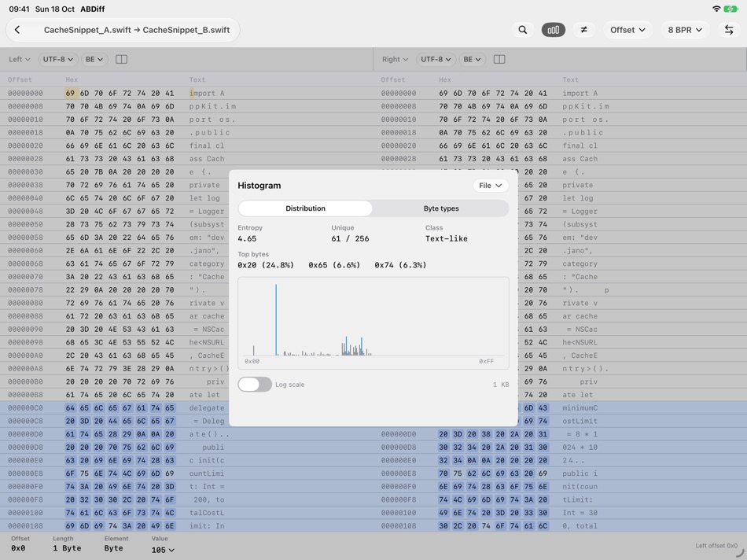Change right pane UTF-8 encoding
Image resolution: width=747 pixels, height=560 pixels.
click(x=436, y=59)
